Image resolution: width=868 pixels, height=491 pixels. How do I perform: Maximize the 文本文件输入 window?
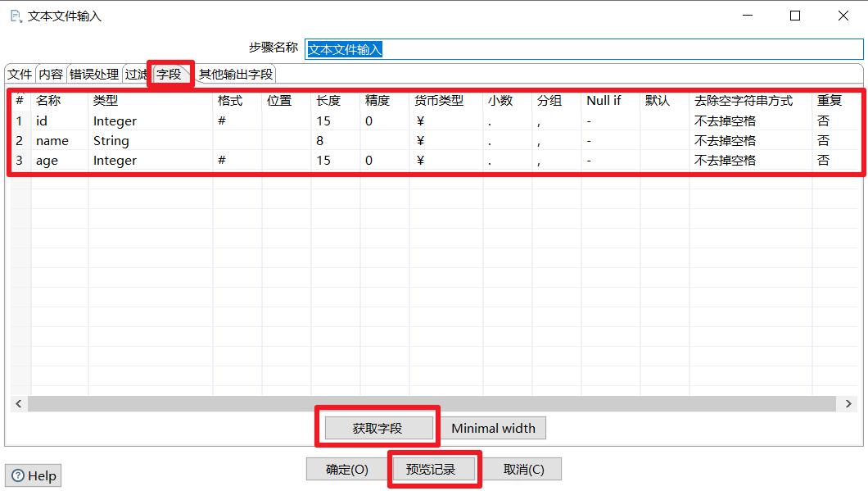[x=795, y=16]
